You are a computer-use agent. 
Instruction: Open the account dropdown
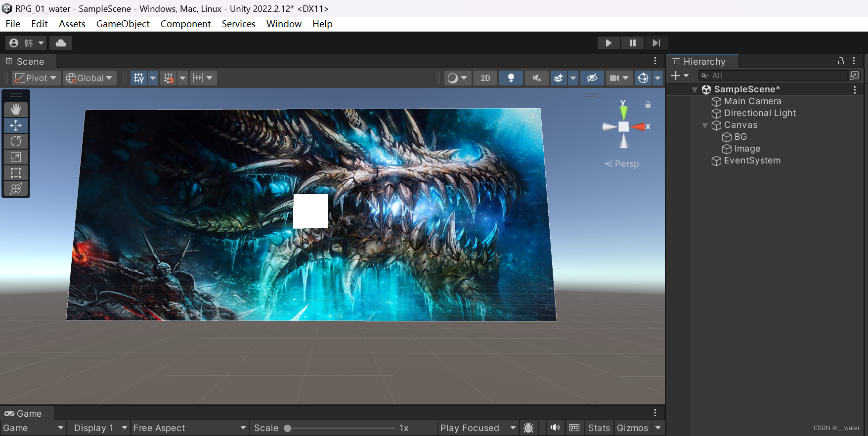tap(27, 43)
